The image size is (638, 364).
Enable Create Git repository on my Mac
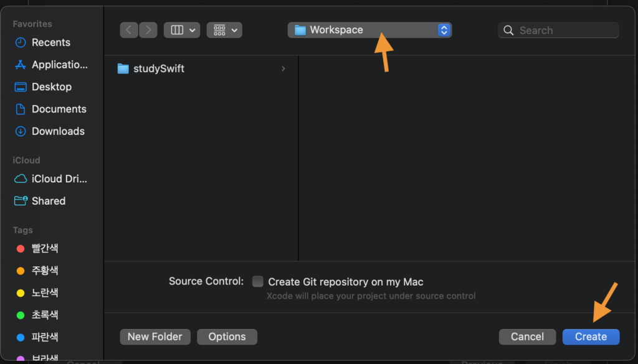click(x=258, y=282)
